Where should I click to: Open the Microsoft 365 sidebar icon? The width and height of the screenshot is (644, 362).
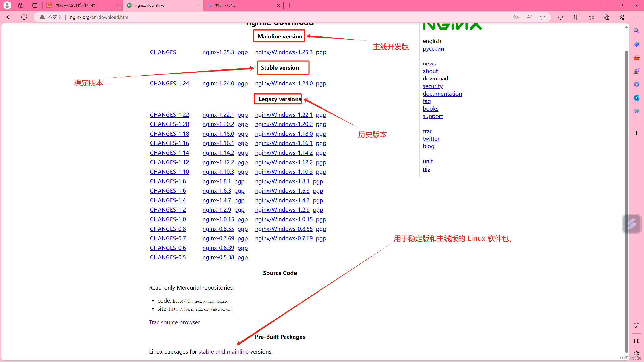coord(636,84)
